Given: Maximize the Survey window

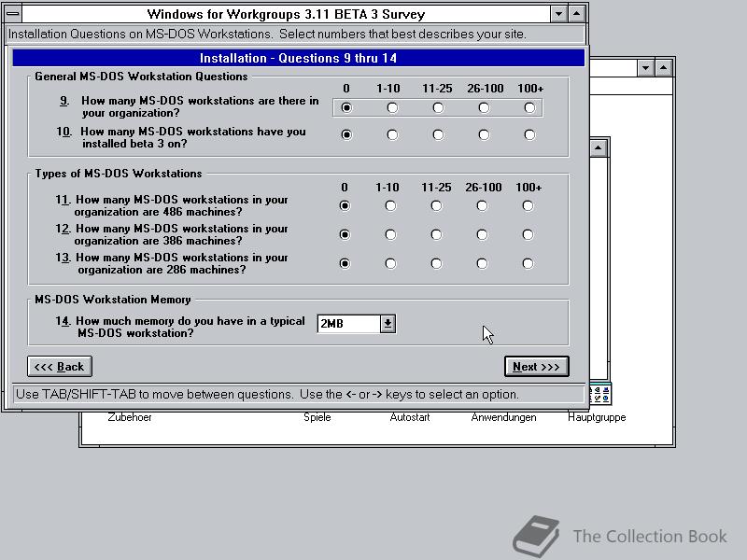Looking at the screenshot, I should pos(577,14).
